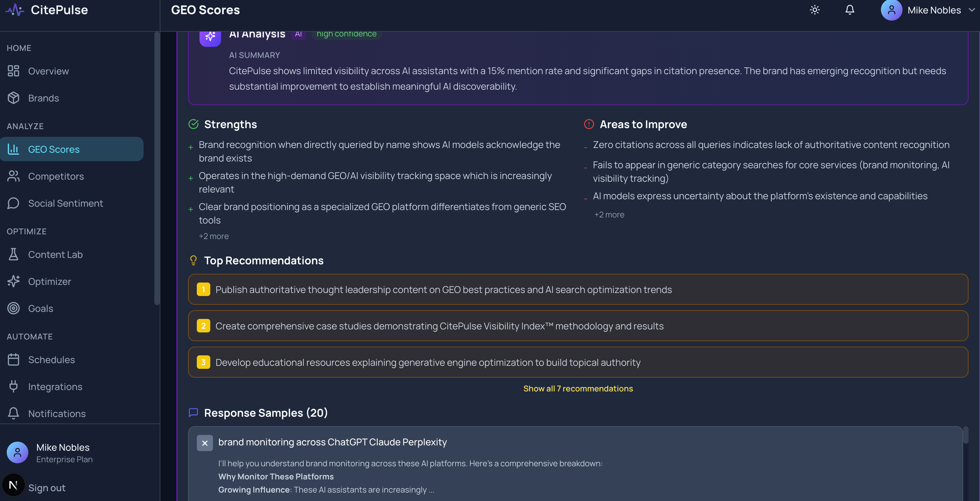This screenshot has height=501, width=980.
Task: Open Competitors from the Analyze section
Action: tap(56, 176)
